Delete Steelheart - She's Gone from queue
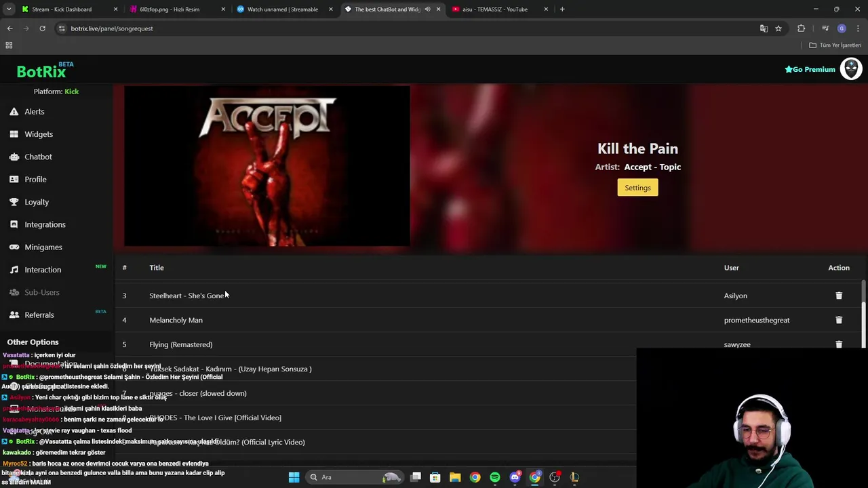The height and width of the screenshot is (488, 868). (x=839, y=296)
